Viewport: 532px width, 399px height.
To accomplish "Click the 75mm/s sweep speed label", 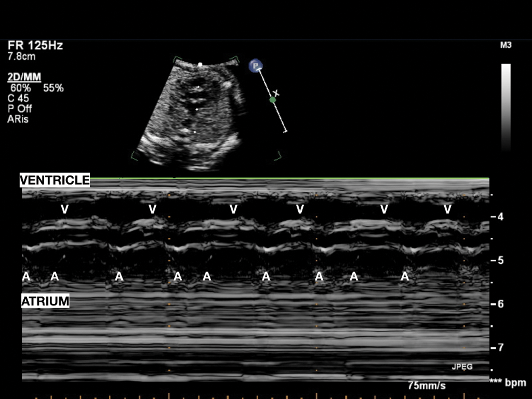I will tap(427, 385).
